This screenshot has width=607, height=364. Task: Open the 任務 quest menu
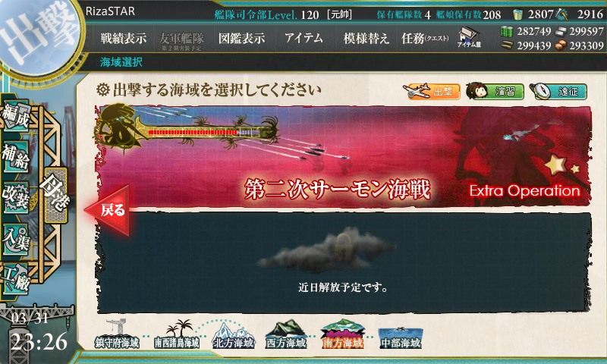coord(425,38)
